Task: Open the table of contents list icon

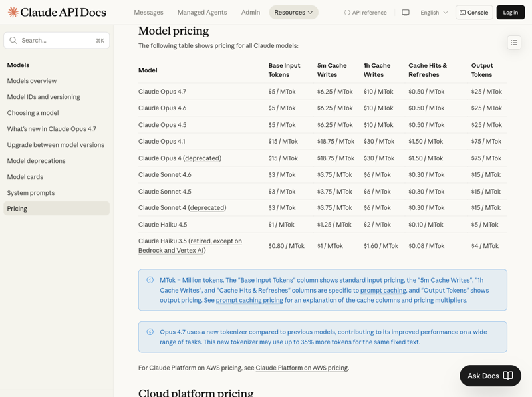Action: click(x=514, y=43)
